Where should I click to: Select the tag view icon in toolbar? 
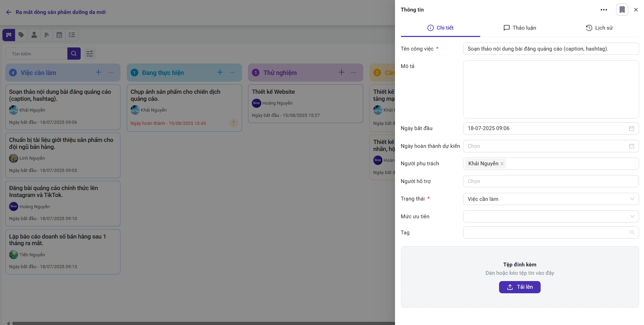click(x=21, y=35)
